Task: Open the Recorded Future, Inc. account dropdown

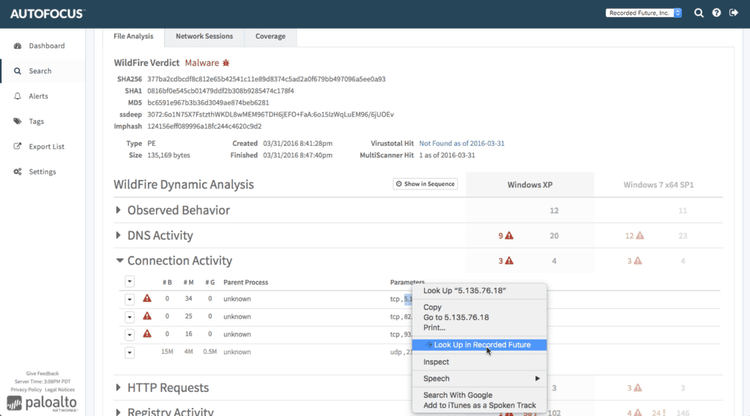Action: [643, 13]
